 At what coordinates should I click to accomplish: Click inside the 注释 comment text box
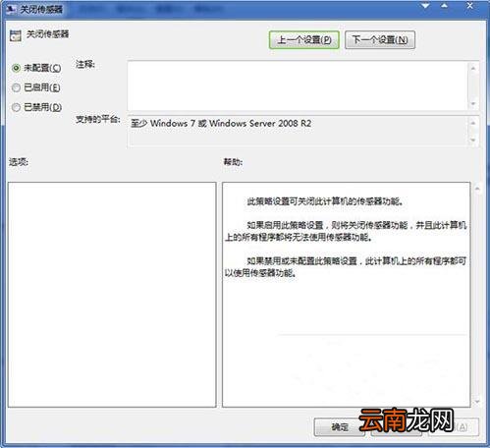[298, 85]
